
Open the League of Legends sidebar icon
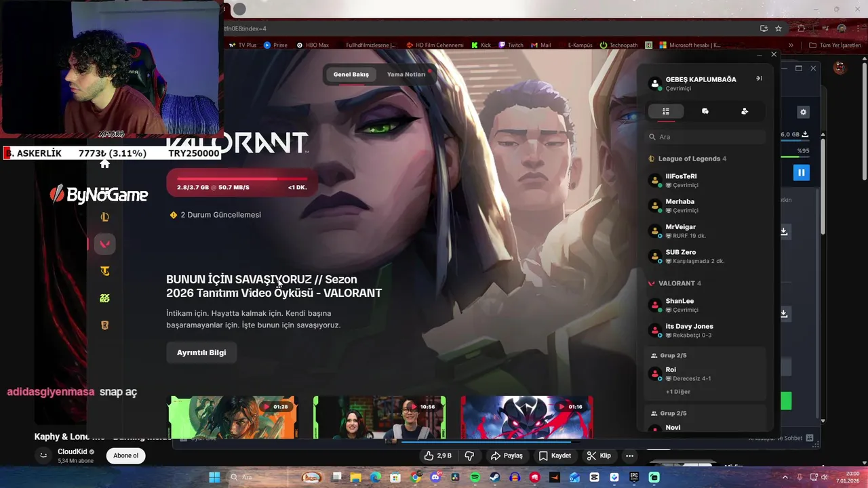104,217
